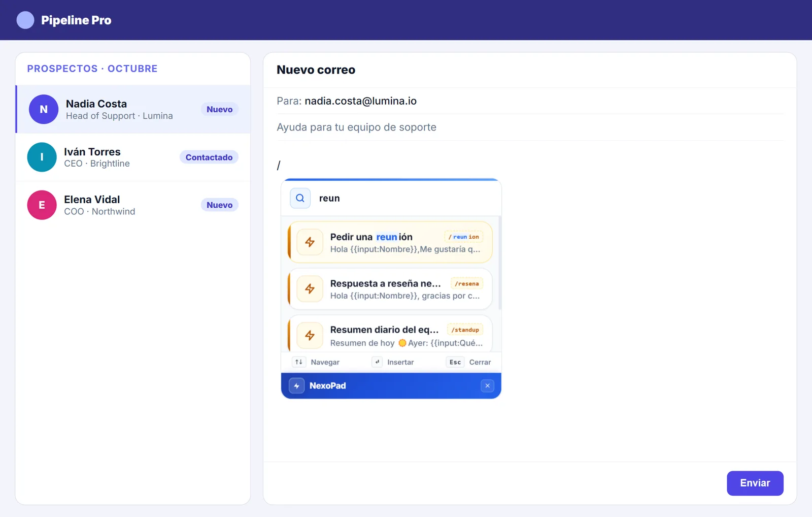Click the /resena shortcut tag
Viewport: 812px width, 517px height.
467,283
